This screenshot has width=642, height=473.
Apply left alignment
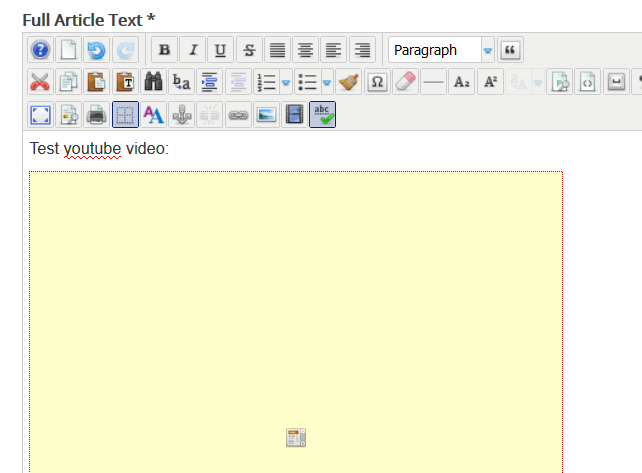pos(334,50)
